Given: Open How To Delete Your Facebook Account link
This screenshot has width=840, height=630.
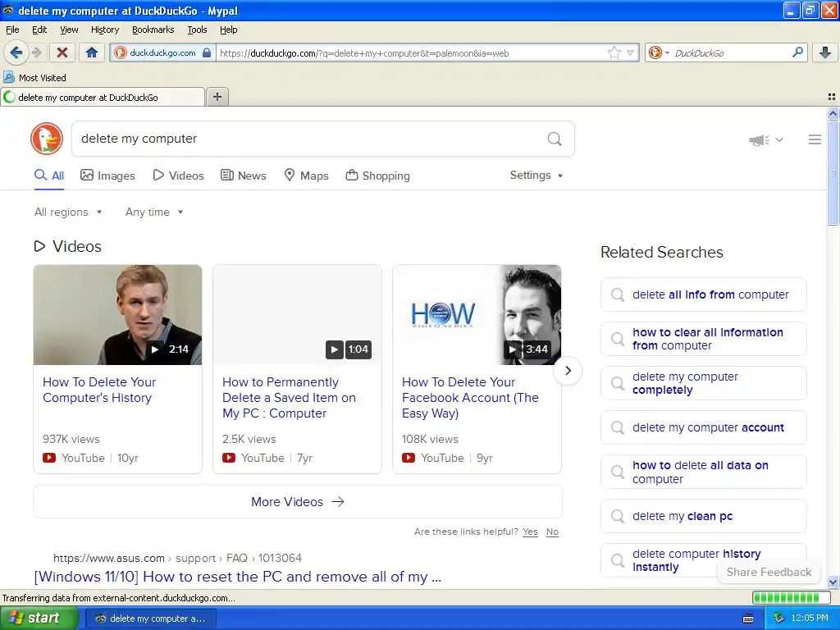Looking at the screenshot, I should coord(470,398).
